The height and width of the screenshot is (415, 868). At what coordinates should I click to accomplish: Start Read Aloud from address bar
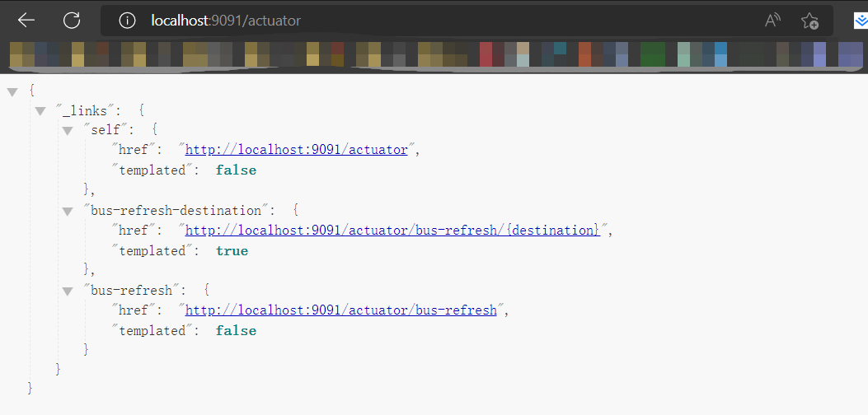click(x=772, y=21)
